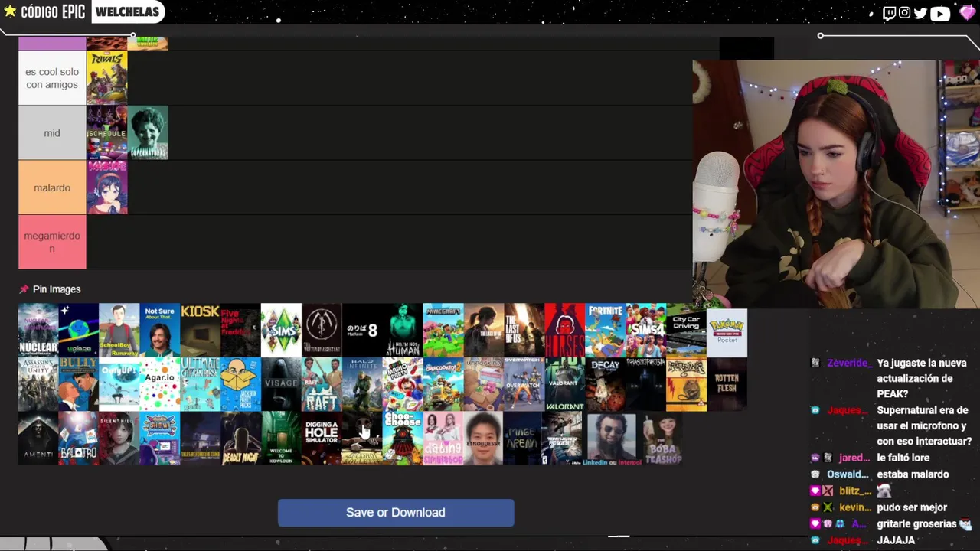This screenshot has width=980, height=551.
Task: Select The Mortuary Assistant image
Action: pos(322,331)
